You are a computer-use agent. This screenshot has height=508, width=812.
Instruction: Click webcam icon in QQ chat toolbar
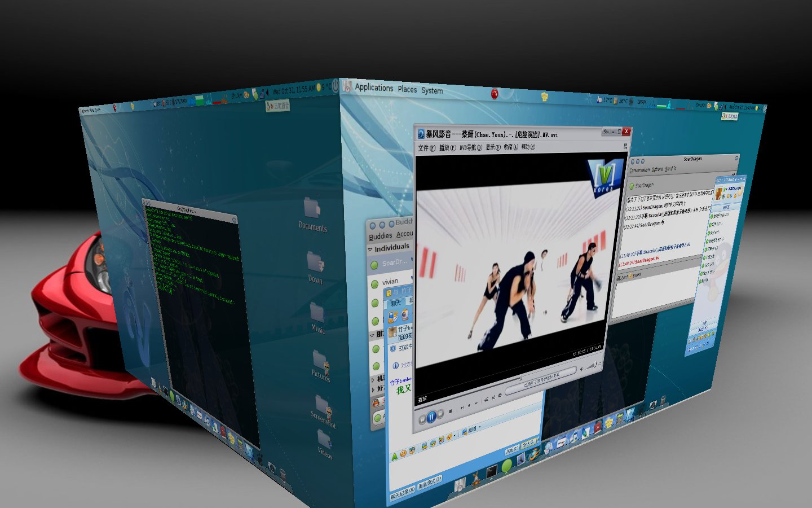click(x=405, y=314)
